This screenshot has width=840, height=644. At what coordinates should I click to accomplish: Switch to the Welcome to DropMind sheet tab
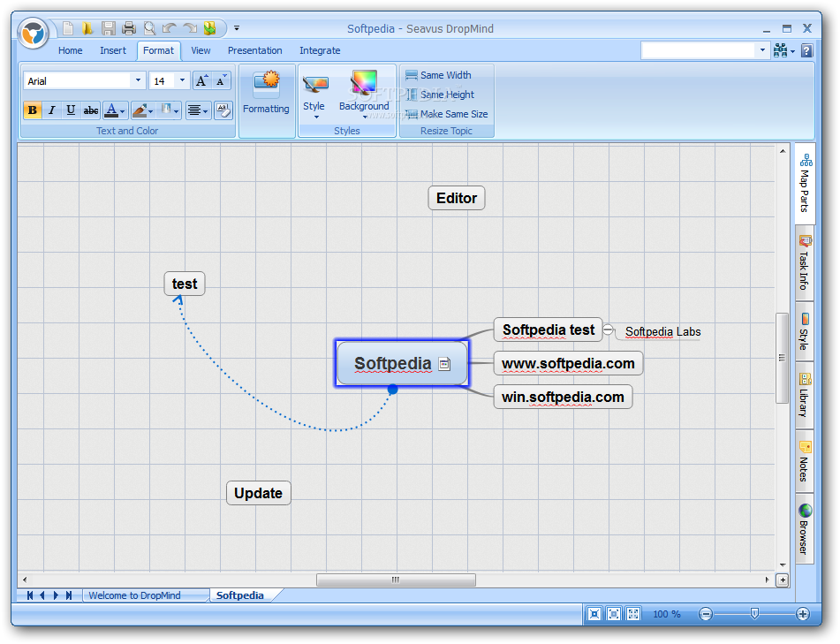click(x=134, y=595)
